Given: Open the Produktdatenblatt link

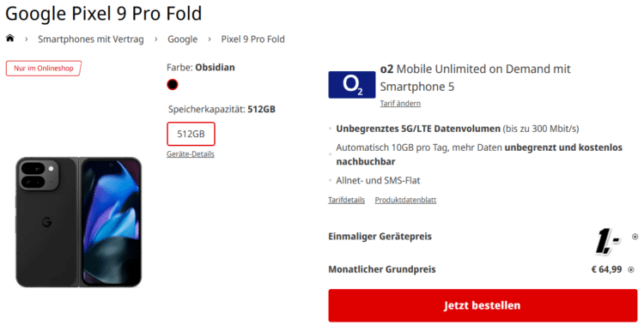Looking at the screenshot, I should tap(405, 200).
